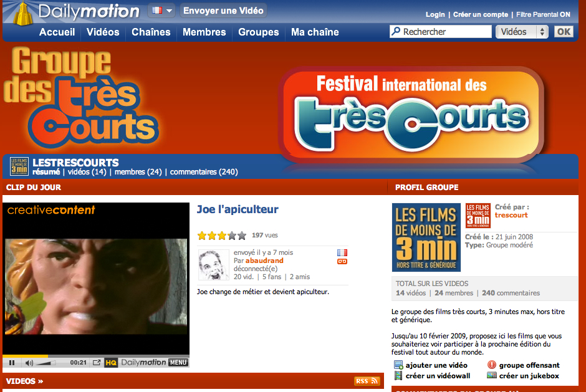Viewport: 586px width, 392px height.
Task: Click the créer un jukebox icon
Action: click(492, 375)
